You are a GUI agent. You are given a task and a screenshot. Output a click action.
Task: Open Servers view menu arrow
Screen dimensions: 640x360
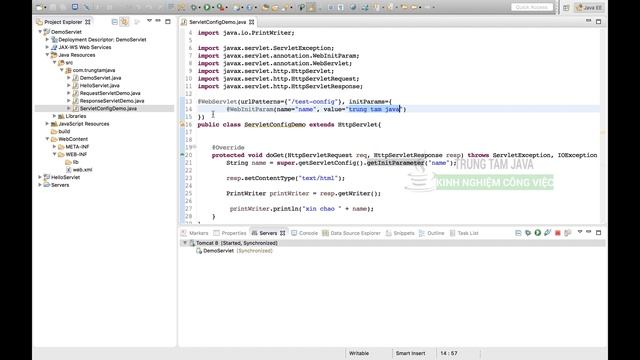[580, 232]
